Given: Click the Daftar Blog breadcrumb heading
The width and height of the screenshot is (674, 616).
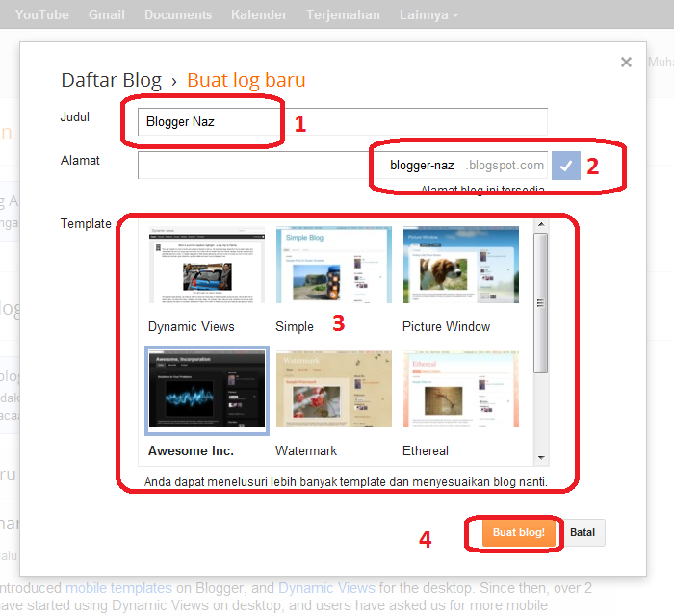Looking at the screenshot, I should click(112, 80).
